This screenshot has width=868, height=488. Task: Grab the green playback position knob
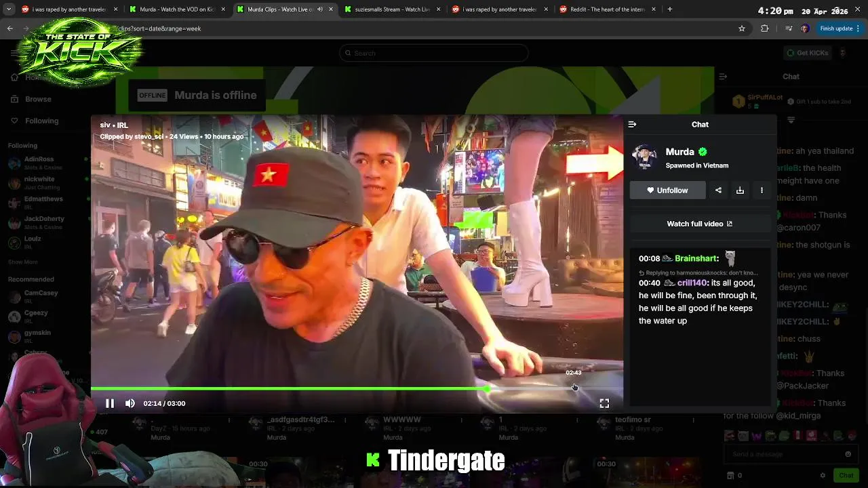tap(487, 388)
